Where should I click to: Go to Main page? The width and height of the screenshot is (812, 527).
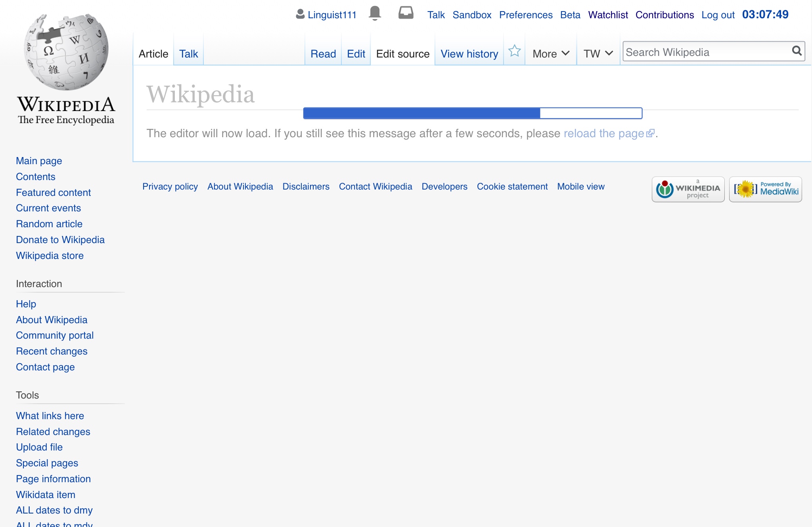point(39,161)
